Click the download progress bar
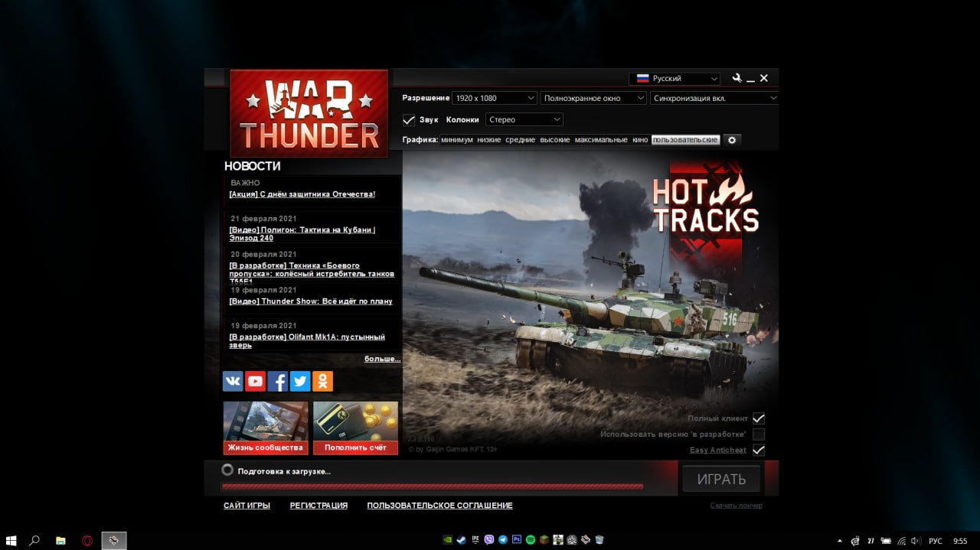The image size is (980, 550). [x=433, y=487]
